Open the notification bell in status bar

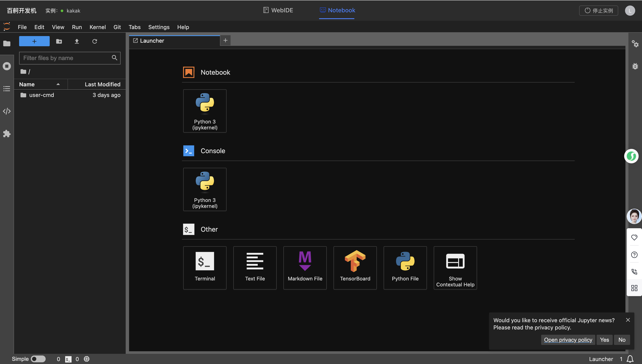click(x=630, y=359)
